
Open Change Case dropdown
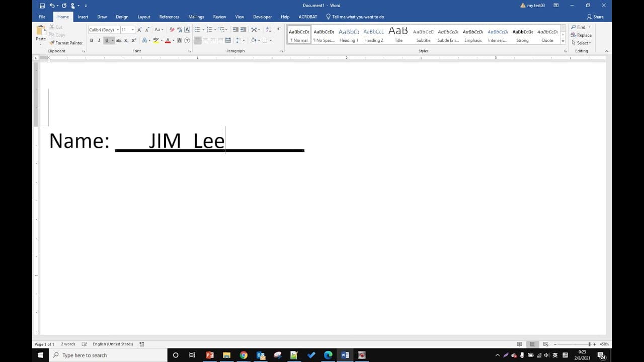158,30
